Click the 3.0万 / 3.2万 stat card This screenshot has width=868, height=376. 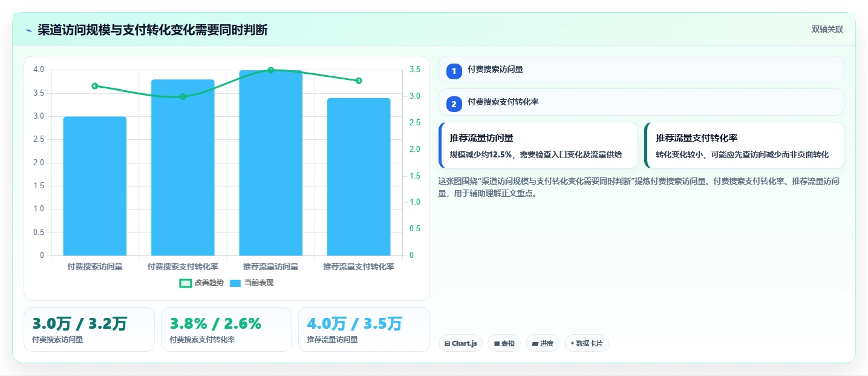pyautogui.click(x=89, y=329)
